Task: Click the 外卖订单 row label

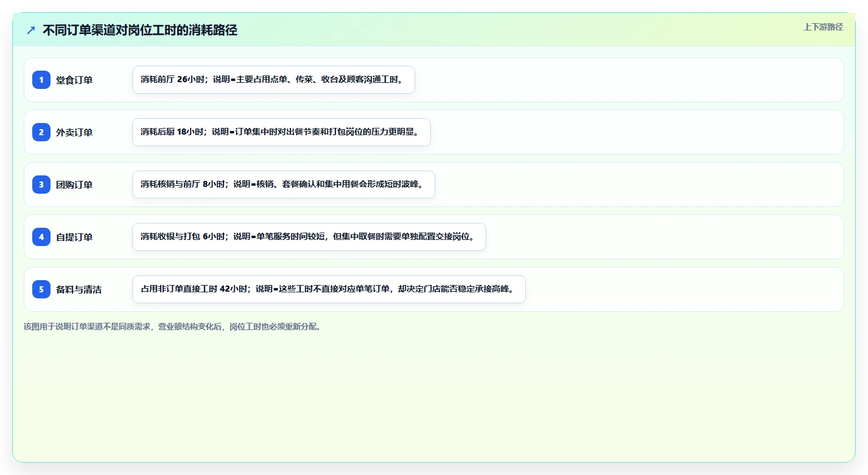Action: (74, 132)
